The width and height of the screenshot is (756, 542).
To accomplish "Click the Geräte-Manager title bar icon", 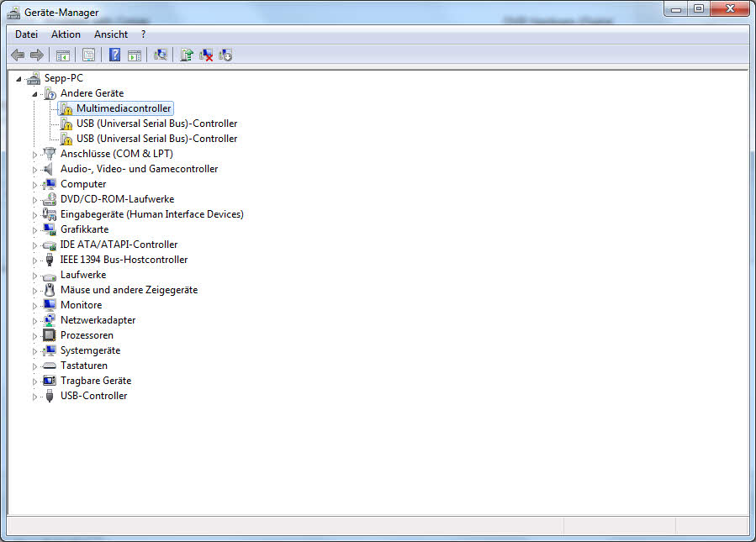I will click(13, 13).
